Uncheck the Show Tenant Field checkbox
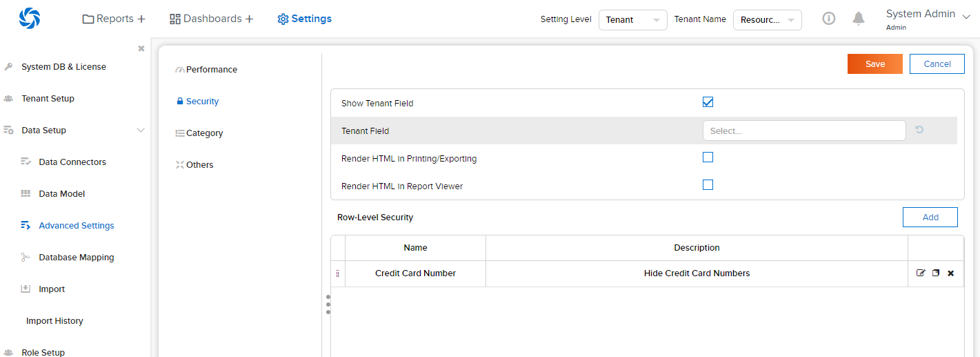 (708, 102)
